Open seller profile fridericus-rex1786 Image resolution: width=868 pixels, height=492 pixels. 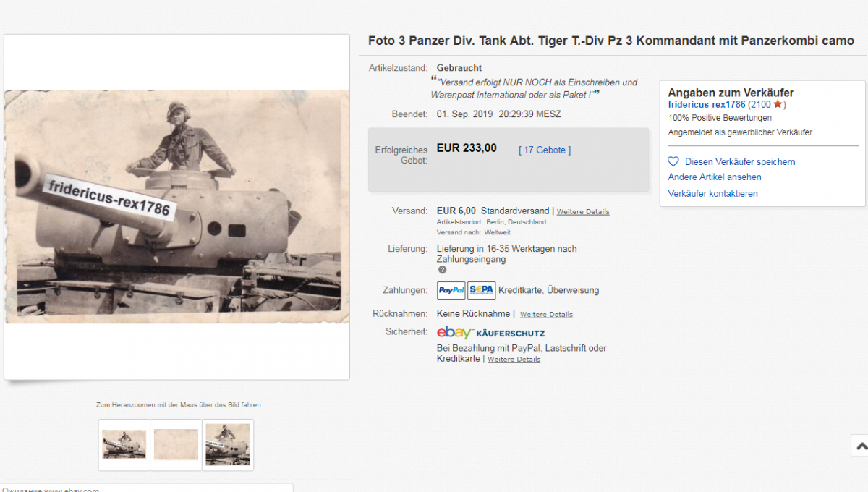click(x=706, y=105)
